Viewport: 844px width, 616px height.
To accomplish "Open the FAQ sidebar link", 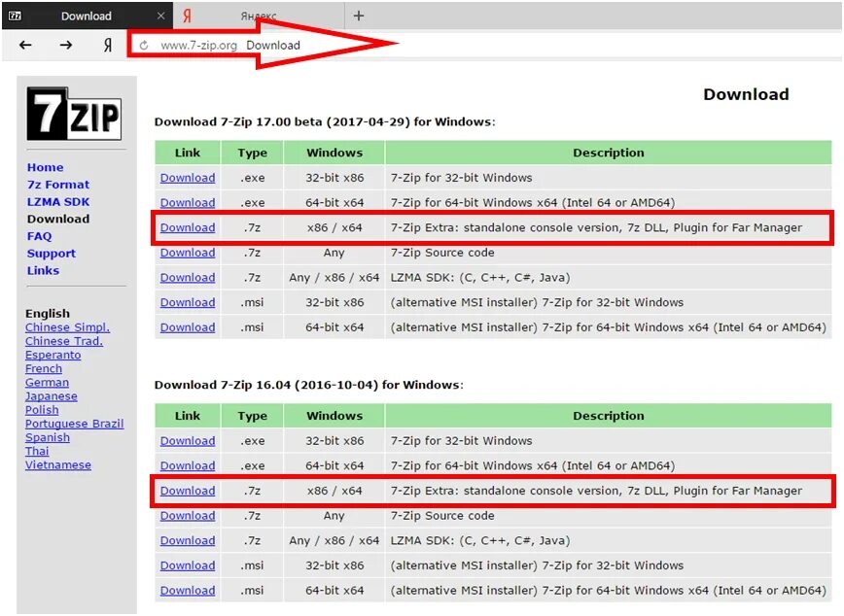I will [x=39, y=236].
